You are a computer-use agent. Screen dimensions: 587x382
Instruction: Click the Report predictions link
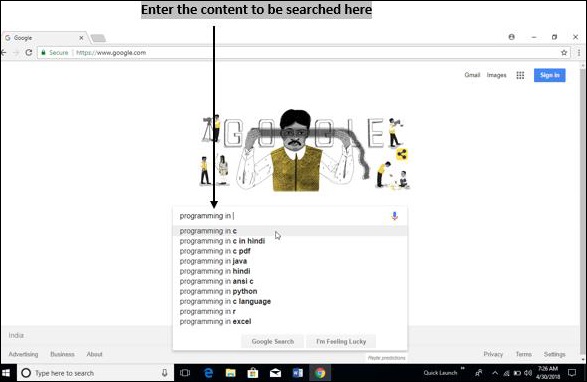click(x=386, y=358)
